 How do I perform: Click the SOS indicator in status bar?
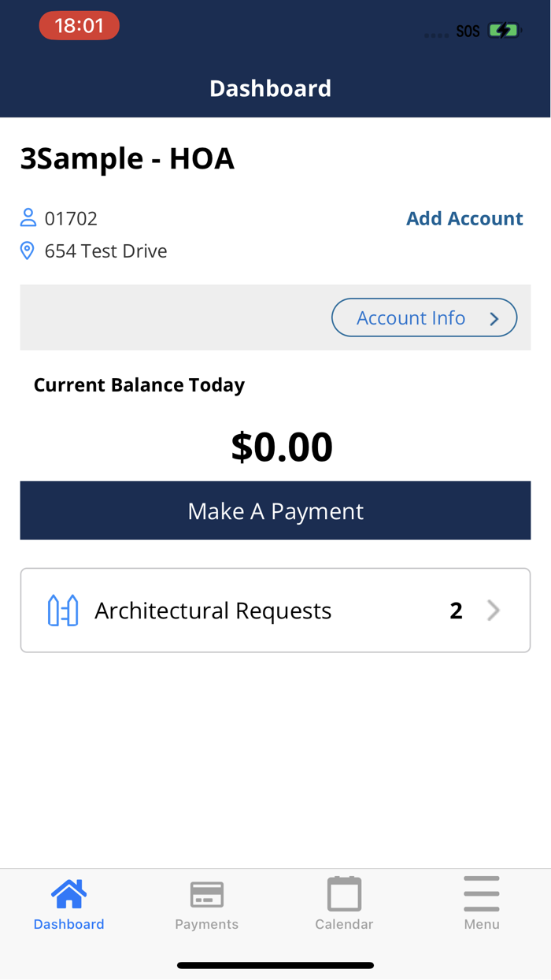(x=468, y=30)
